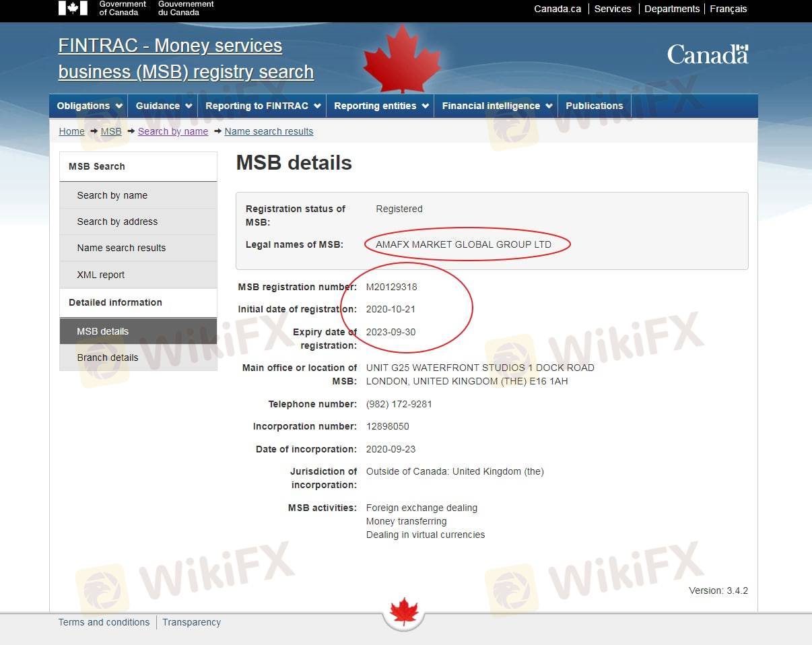Go to Home breadcrumb
This screenshot has height=645, width=812.
click(71, 131)
